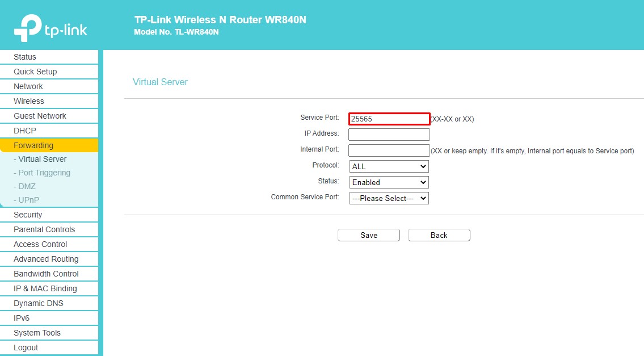Click the "Status:" form label
Image resolution: width=644 pixels, height=356 pixels.
point(329,181)
